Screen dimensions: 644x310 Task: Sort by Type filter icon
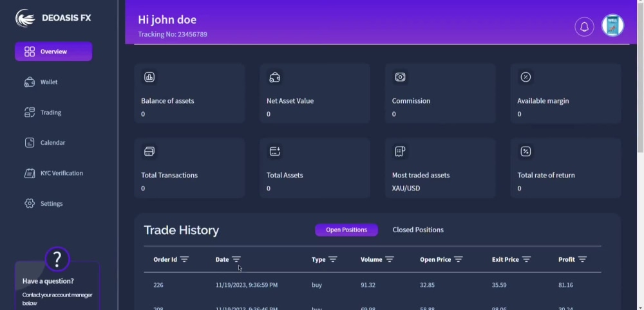[x=333, y=259]
